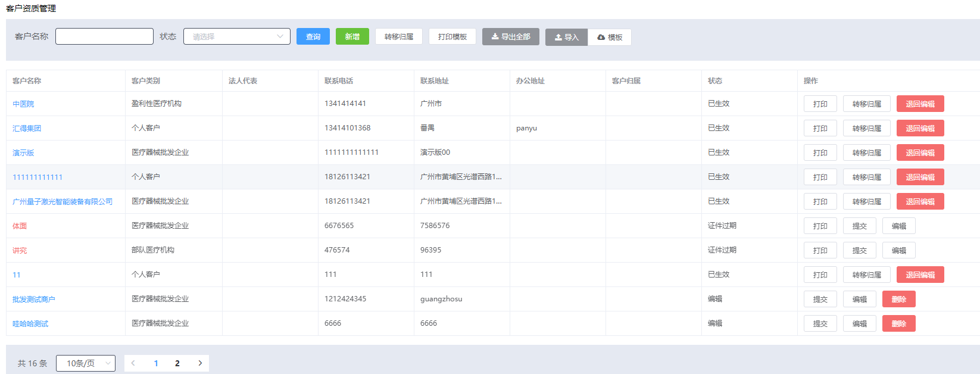Click the 模板 cloud download button
The image size is (980, 374).
610,38
